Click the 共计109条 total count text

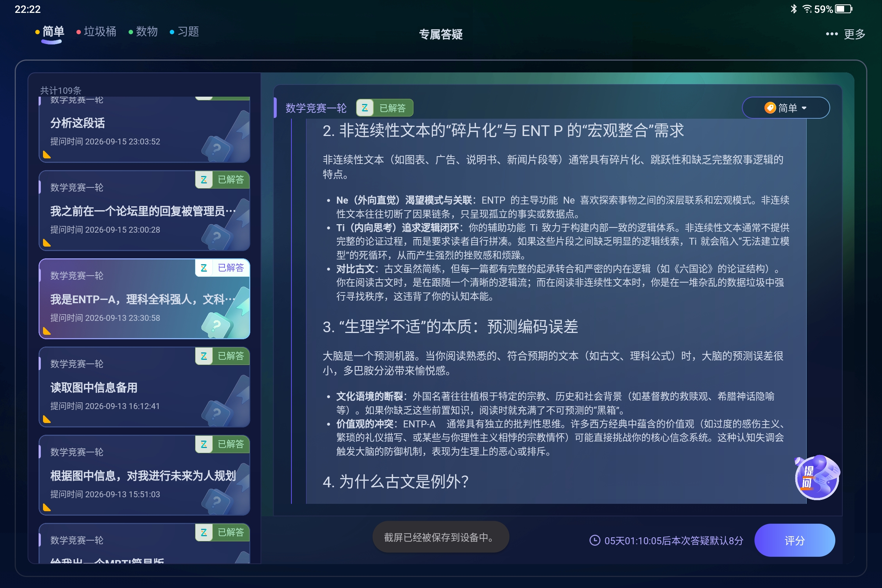coord(61,90)
